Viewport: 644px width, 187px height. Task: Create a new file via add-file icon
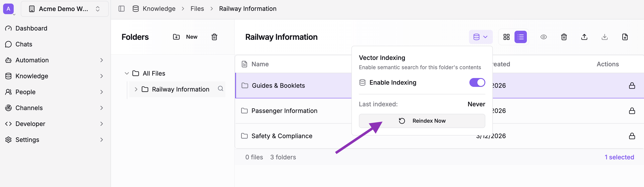(625, 37)
